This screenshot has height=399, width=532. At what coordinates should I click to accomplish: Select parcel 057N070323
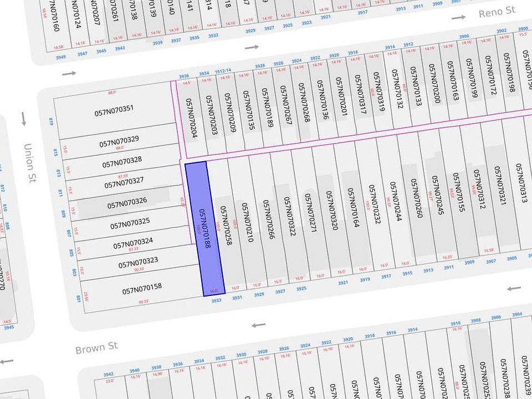(138, 263)
